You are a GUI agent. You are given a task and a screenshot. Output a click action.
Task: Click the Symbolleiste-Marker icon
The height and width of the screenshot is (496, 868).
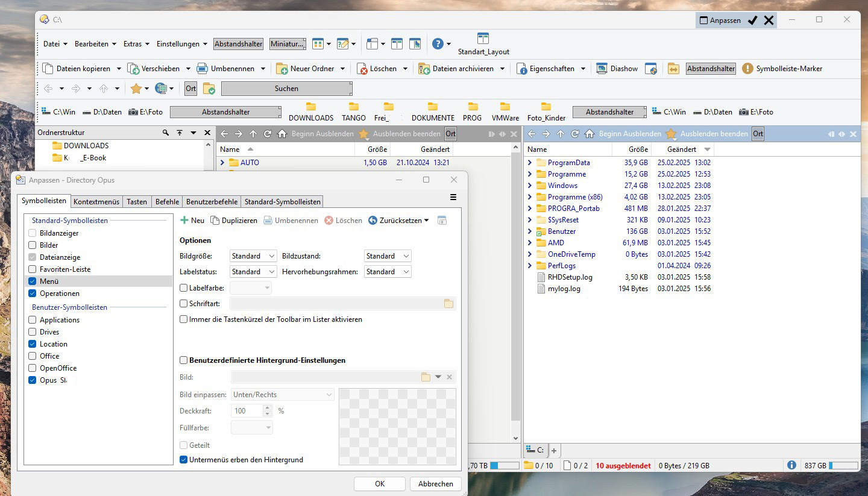pos(747,69)
